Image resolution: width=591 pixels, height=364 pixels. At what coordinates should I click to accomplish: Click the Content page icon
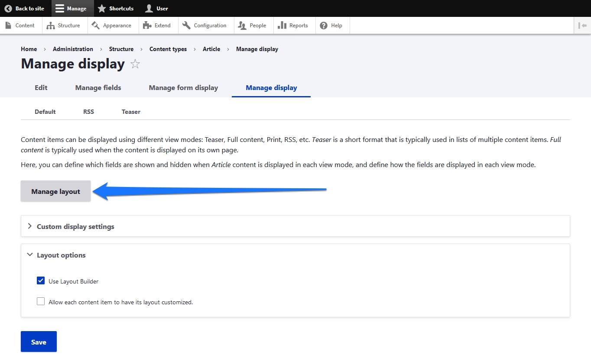8,26
